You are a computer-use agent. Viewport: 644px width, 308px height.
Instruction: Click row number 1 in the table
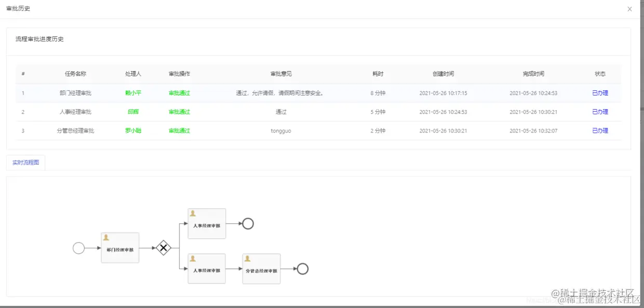click(23, 93)
